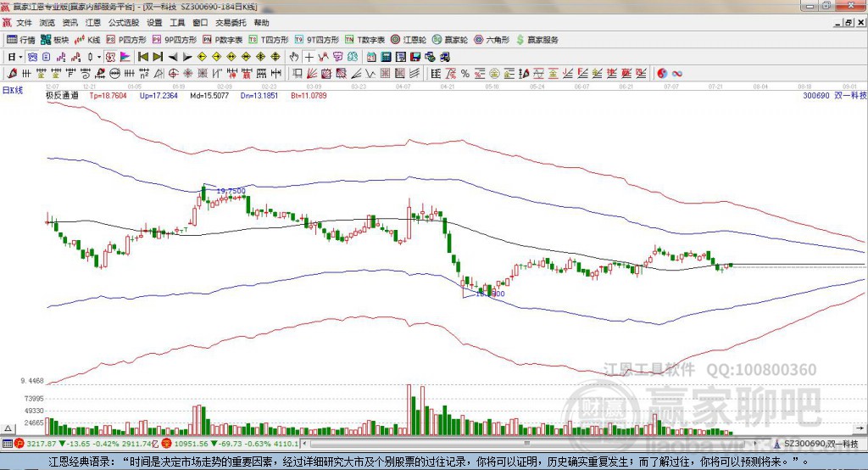Click SZ300690,双一科技 in the status bar

821,444
